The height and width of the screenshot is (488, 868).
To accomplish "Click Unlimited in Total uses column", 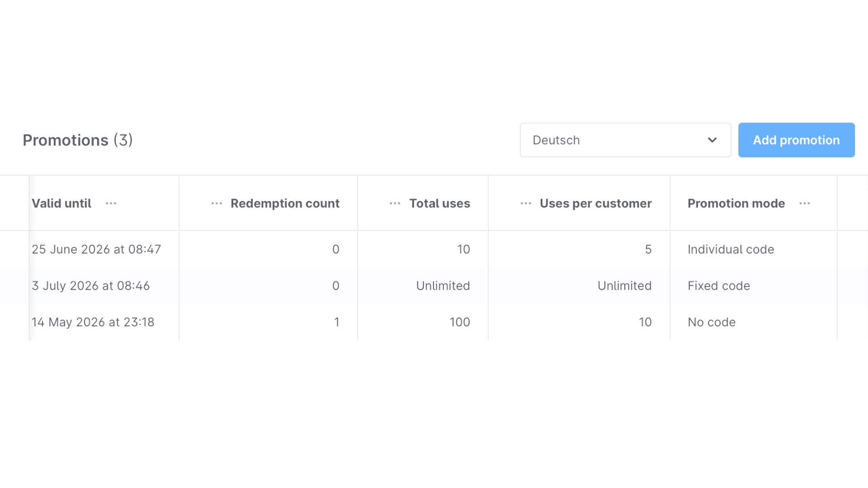I will (x=443, y=286).
